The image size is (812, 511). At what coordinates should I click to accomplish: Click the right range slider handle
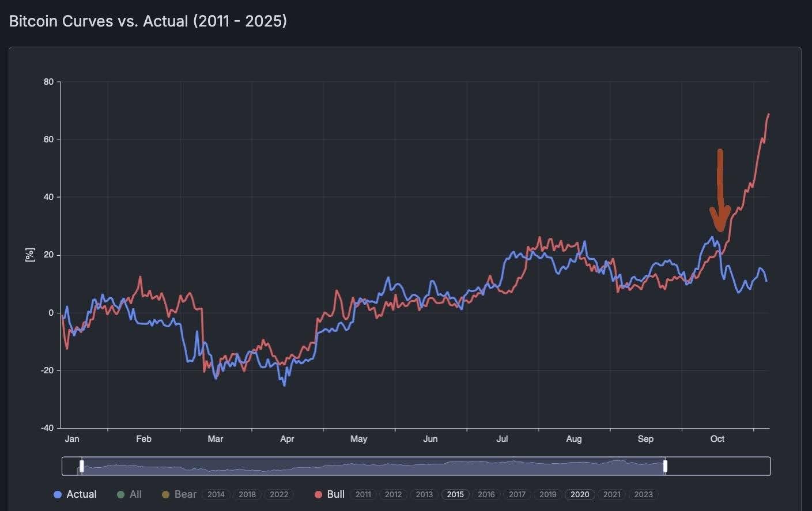665,466
